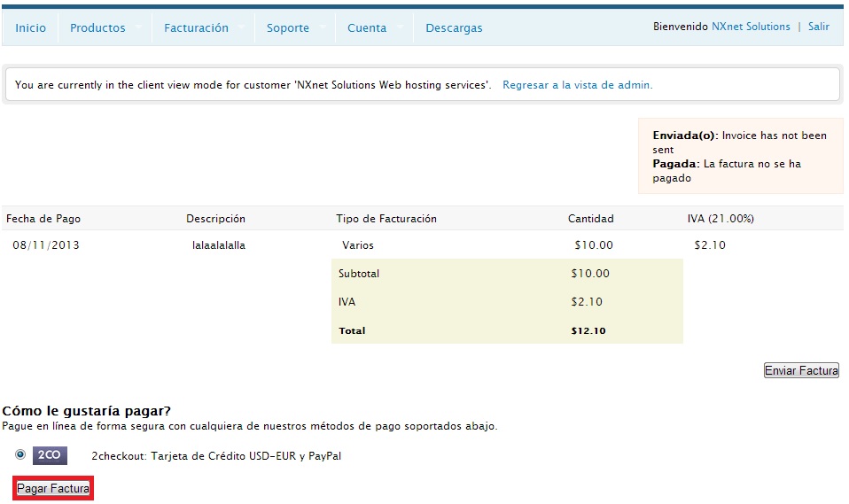This screenshot has height=504, width=849.
Task: Click the lalaalalalla invoice description
Action: [219, 245]
